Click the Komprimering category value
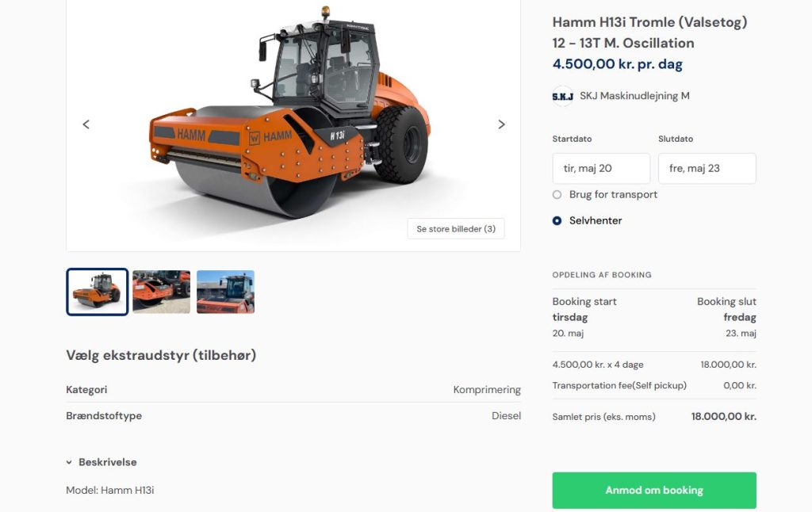Viewport: 812px width, 512px height. 487,389
